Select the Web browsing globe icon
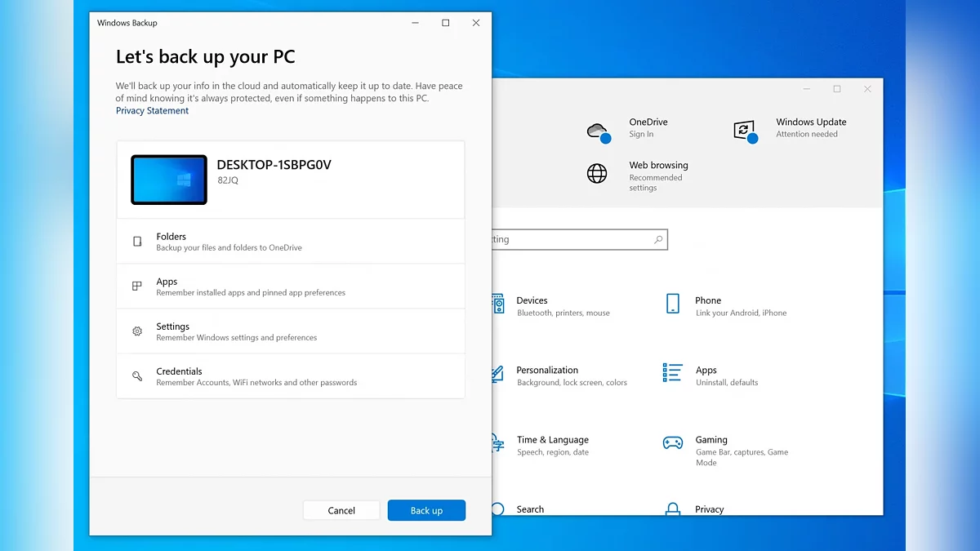The width and height of the screenshot is (980, 551). (x=597, y=174)
